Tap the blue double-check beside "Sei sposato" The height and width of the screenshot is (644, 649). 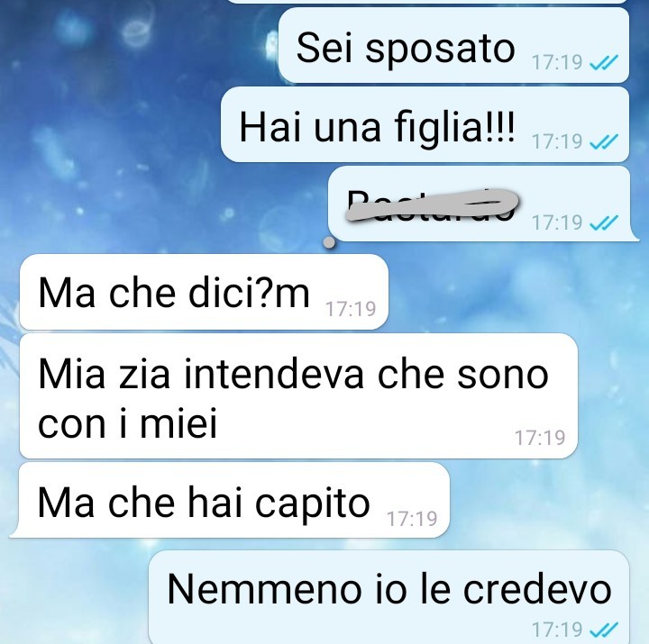pos(603,62)
